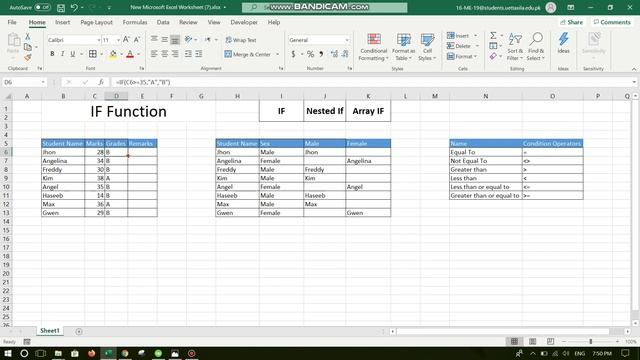Open the Merge & Center dropdown arrow
Image resolution: width=640 pixels, height=360 pixels.
(x=278, y=54)
